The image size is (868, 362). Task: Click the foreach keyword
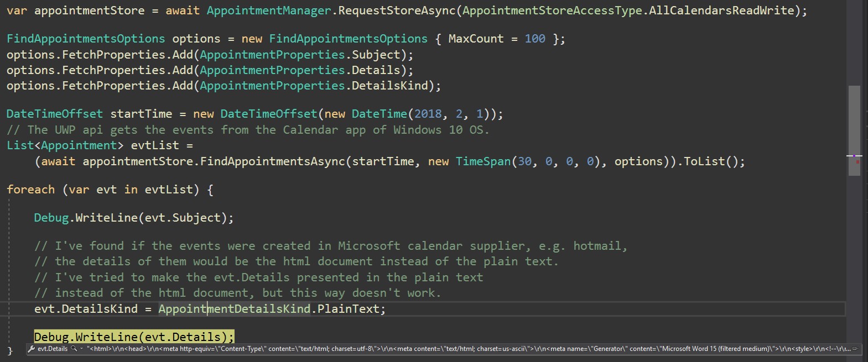click(30, 190)
